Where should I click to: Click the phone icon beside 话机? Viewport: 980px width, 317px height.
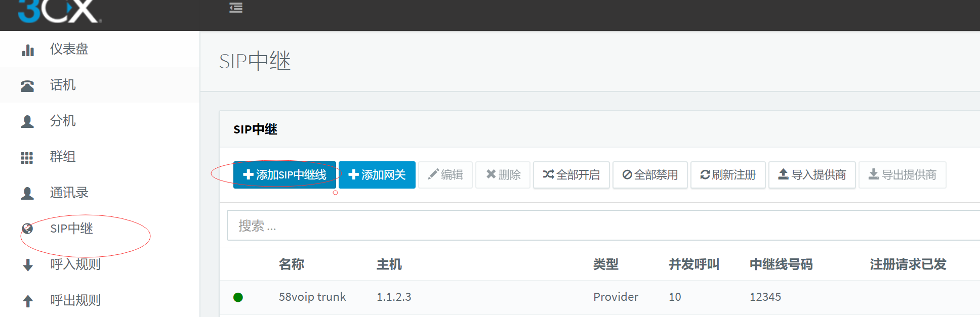[x=27, y=86]
